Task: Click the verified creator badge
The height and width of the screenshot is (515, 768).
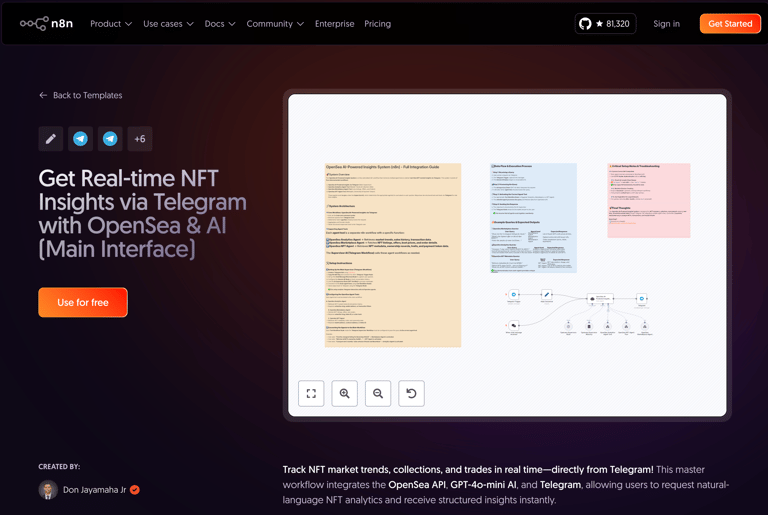Action: [135, 490]
